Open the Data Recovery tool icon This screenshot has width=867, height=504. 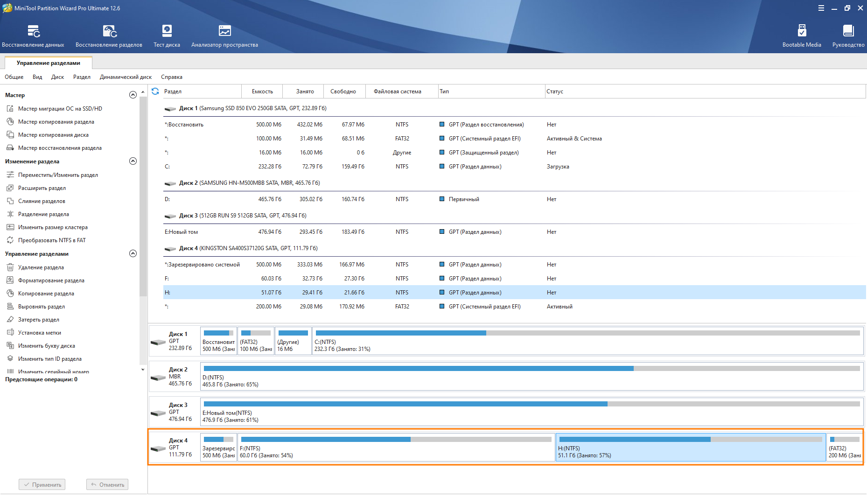[x=33, y=32]
